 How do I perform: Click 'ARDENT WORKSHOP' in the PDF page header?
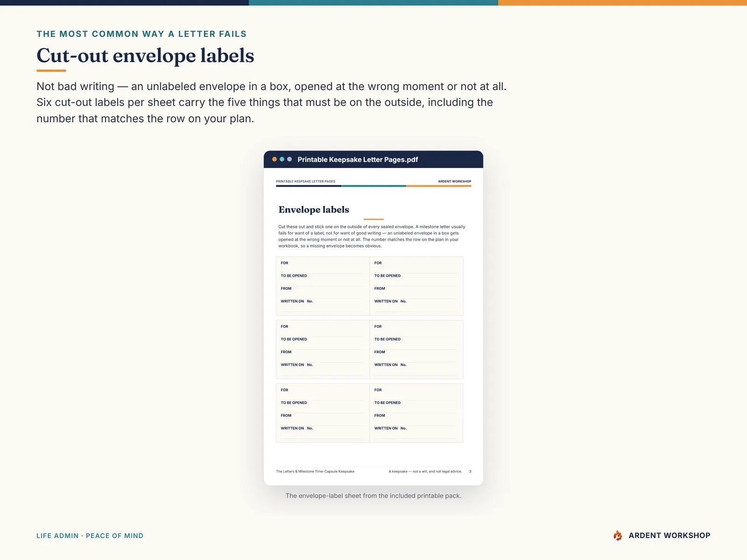pos(454,182)
